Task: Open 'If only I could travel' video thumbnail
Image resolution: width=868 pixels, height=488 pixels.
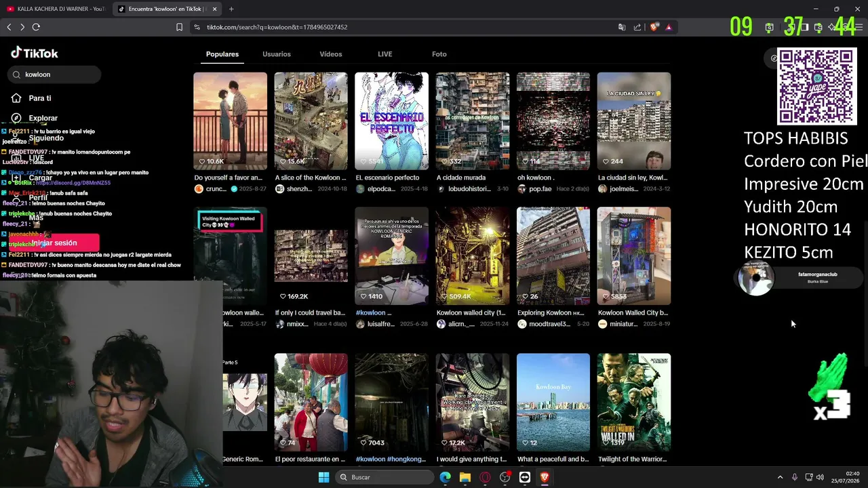Action: click(311, 256)
